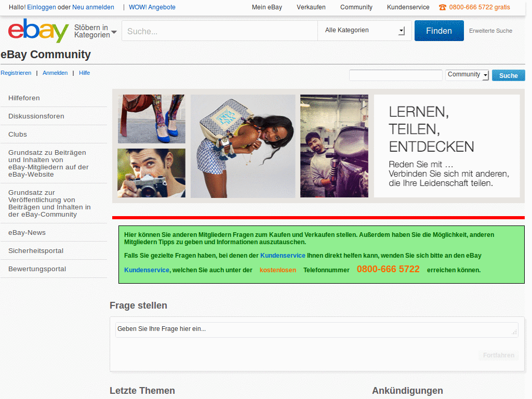Click the eBay Community page title

point(46,55)
